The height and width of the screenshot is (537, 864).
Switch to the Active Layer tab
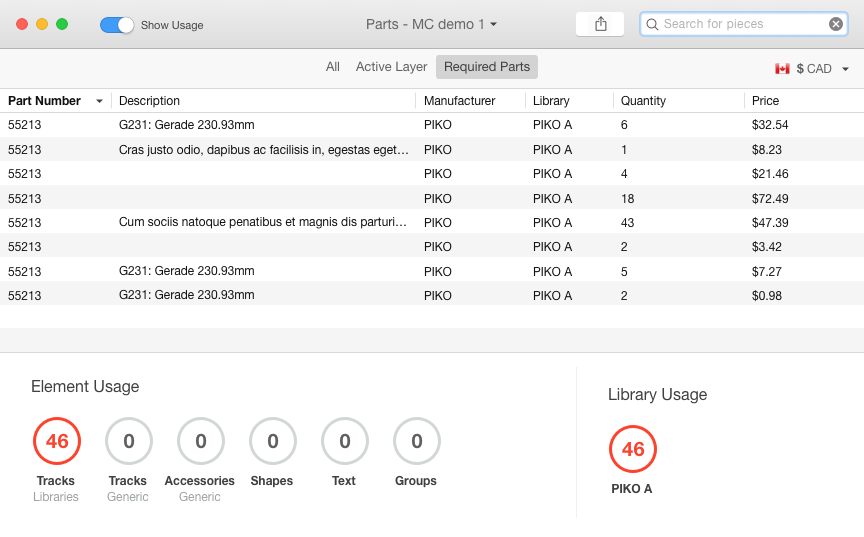pos(391,67)
